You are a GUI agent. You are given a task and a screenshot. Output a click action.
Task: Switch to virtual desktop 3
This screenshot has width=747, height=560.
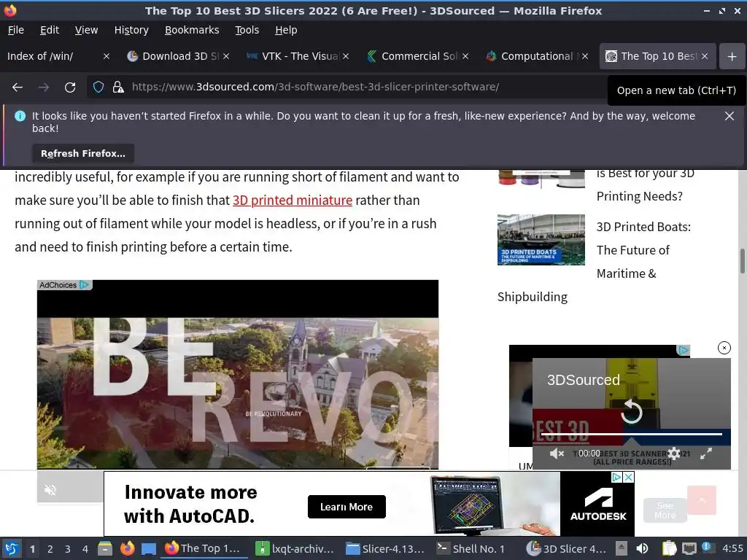(x=68, y=549)
